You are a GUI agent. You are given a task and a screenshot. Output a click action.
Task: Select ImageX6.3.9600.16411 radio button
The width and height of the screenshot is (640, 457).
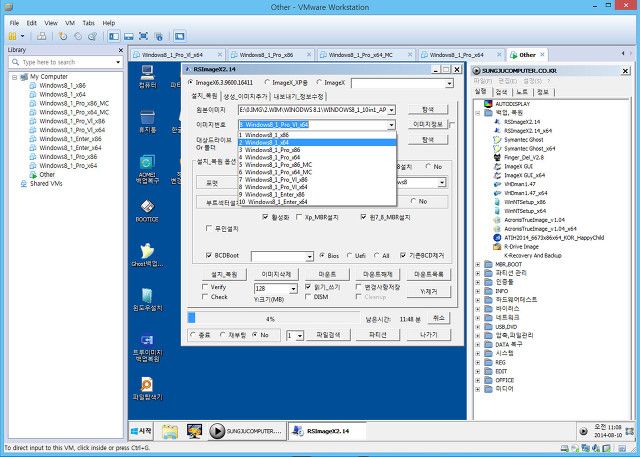(190, 82)
